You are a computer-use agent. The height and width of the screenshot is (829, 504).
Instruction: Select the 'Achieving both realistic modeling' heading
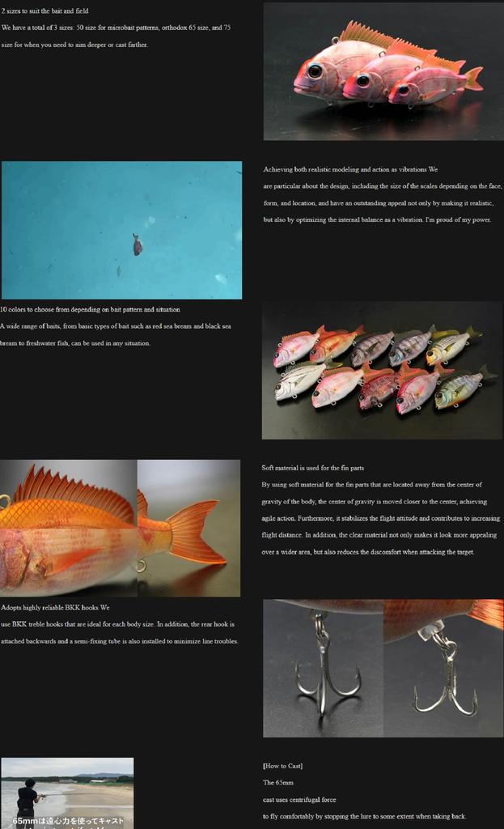[350, 169]
